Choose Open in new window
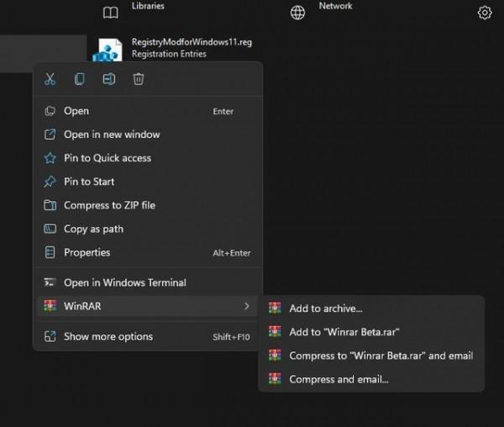Image resolution: width=504 pixels, height=427 pixels. 148,134
